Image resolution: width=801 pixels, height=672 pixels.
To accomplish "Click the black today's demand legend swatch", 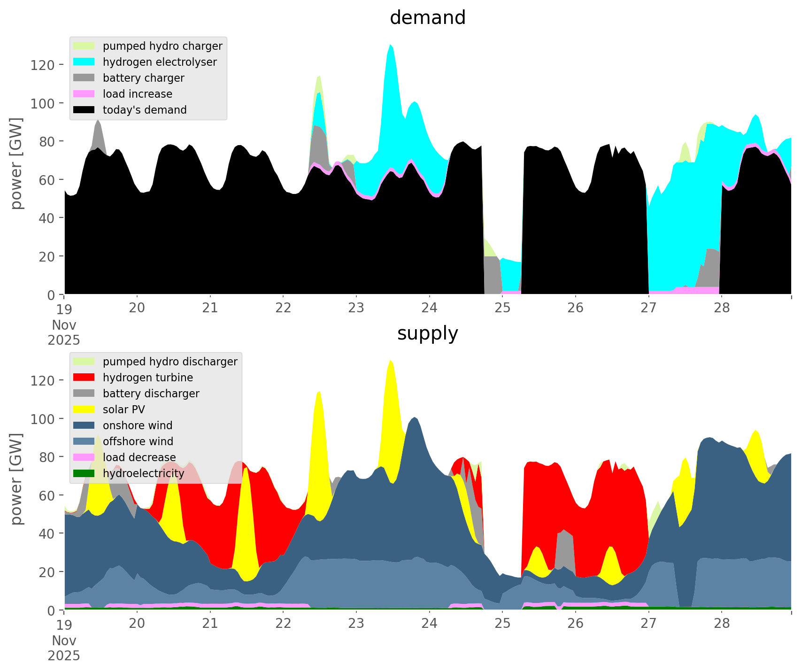I will [85, 110].
